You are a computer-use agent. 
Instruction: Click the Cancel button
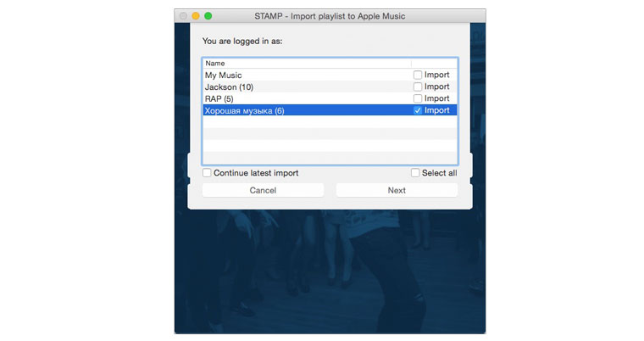[263, 191]
